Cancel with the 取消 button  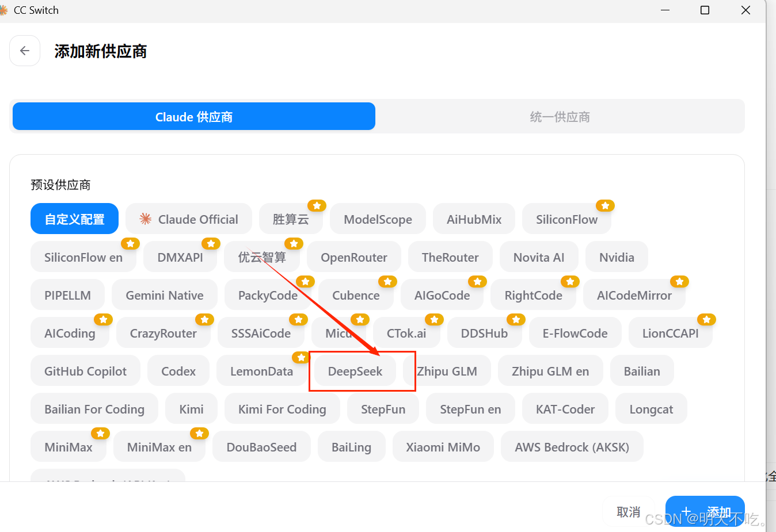628,511
